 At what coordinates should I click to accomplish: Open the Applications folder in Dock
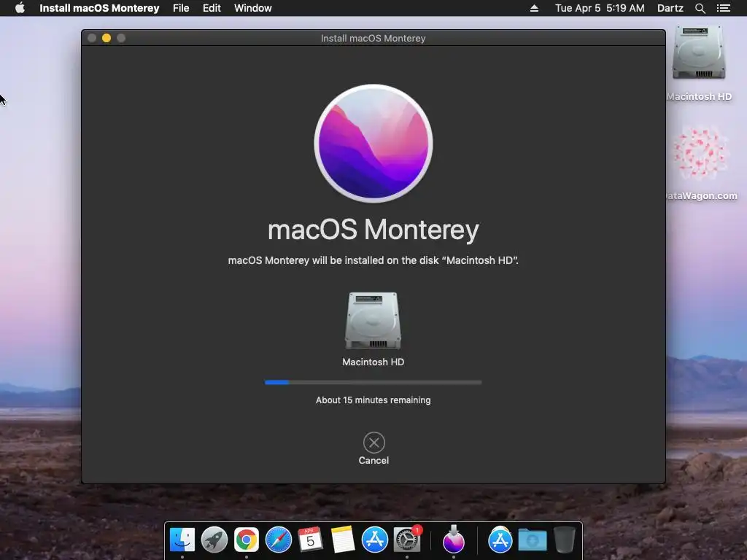[x=500, y=540]
